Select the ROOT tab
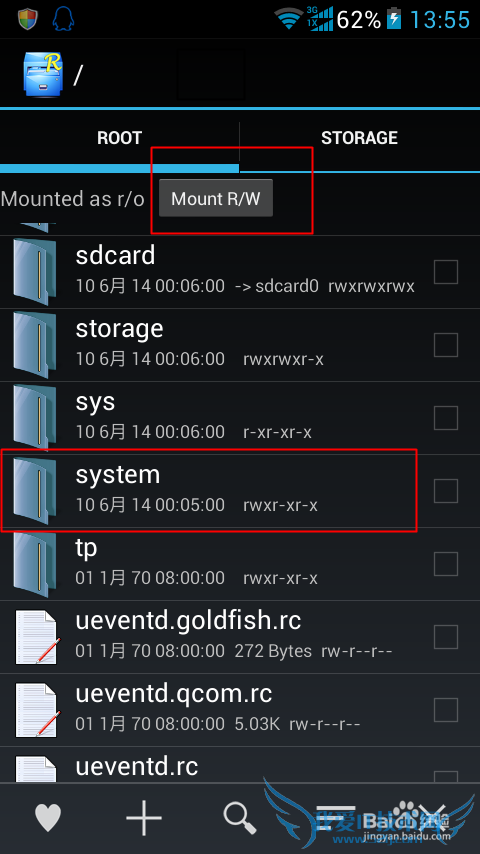Viewport: 480px width, 854px height. pos(119,138)
